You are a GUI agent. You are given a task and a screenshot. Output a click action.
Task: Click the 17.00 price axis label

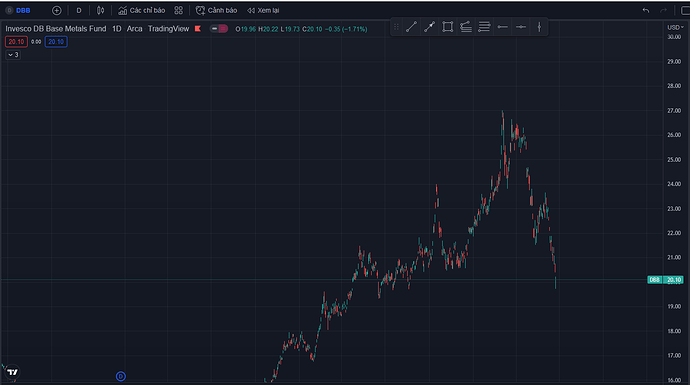click(674, 356)
